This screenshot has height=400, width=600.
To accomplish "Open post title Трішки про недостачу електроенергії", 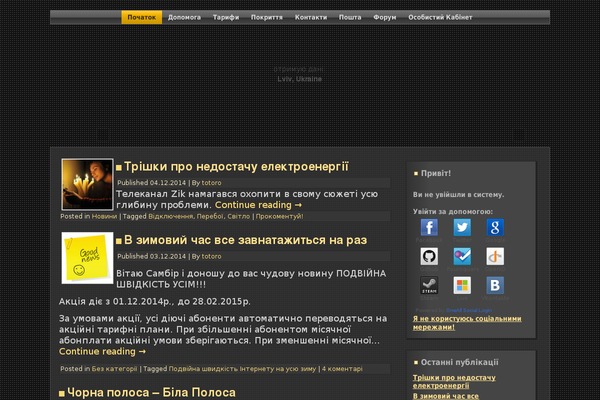I will click(x=236, y=167).
